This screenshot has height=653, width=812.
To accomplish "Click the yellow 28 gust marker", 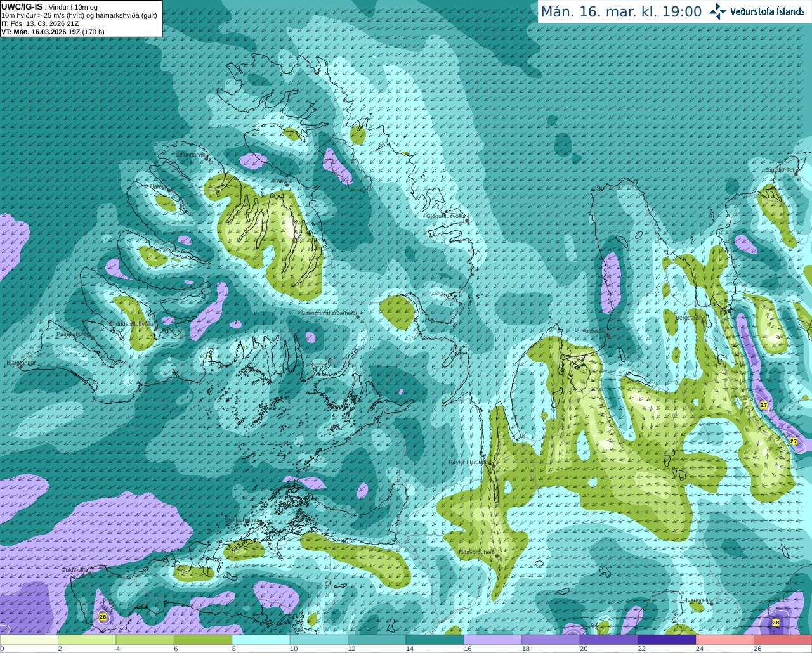I will pyautogui.click(x=776, y=623).
